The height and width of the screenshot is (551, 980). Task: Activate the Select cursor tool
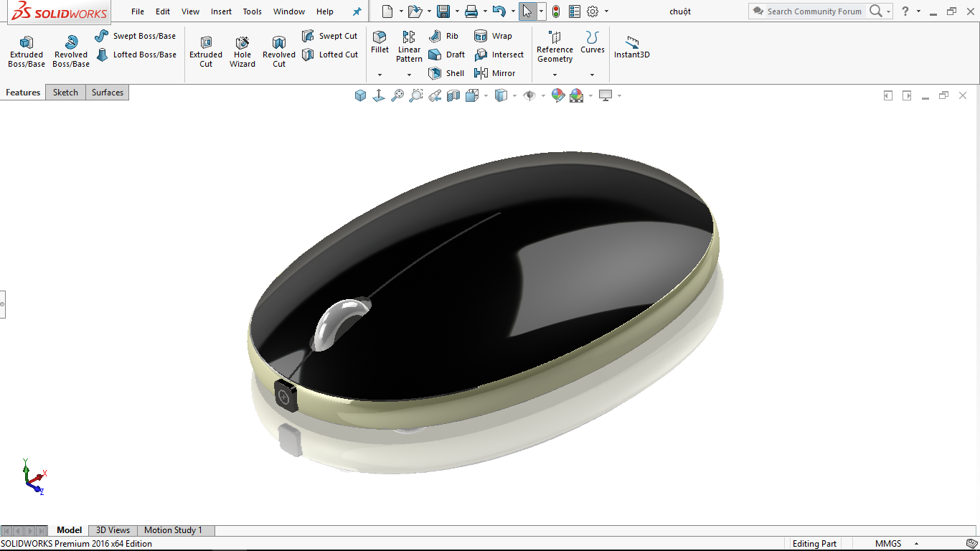[x=527, y=11]
